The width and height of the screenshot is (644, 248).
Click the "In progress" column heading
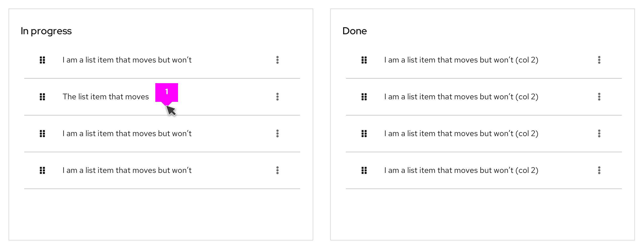[46, 31]
